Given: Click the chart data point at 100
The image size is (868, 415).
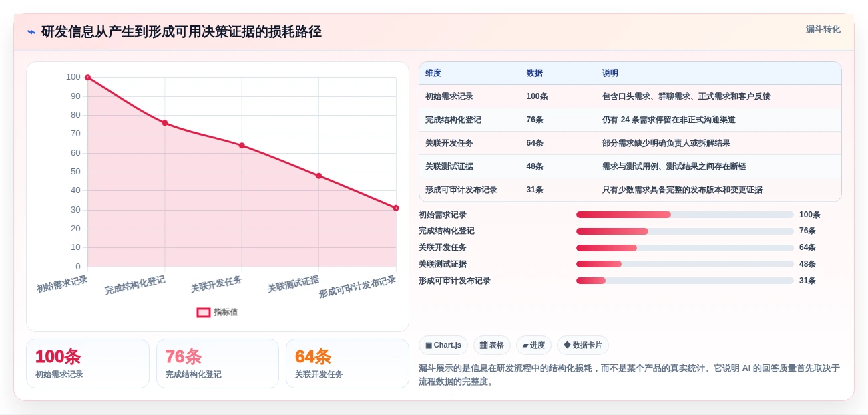Looking at the screenshot, I should pos(87,78).
